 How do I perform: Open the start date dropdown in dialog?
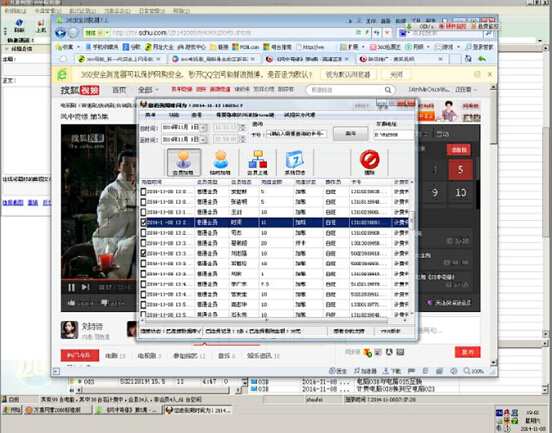click(x=203, y=128)
